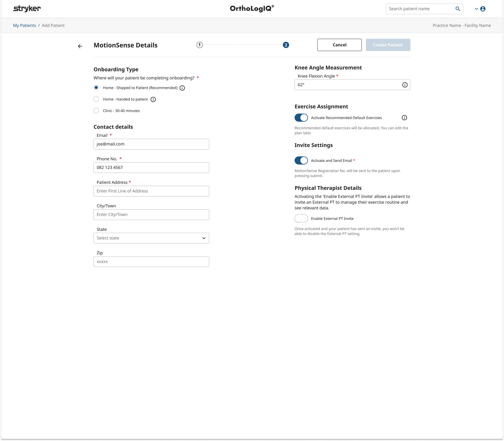Click info icon for Home - Shipped to Patient

click(x=182, y=88)
